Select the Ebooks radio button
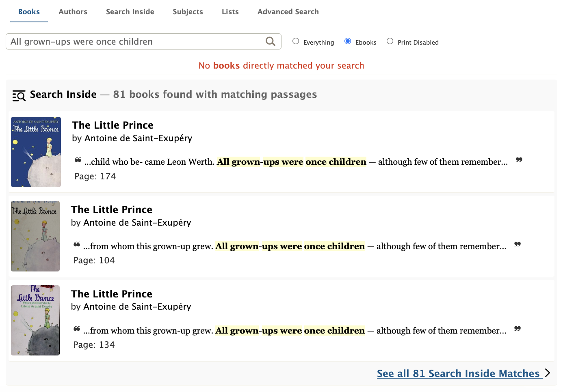Screen dimensions: 563x392 pos(348,41)
